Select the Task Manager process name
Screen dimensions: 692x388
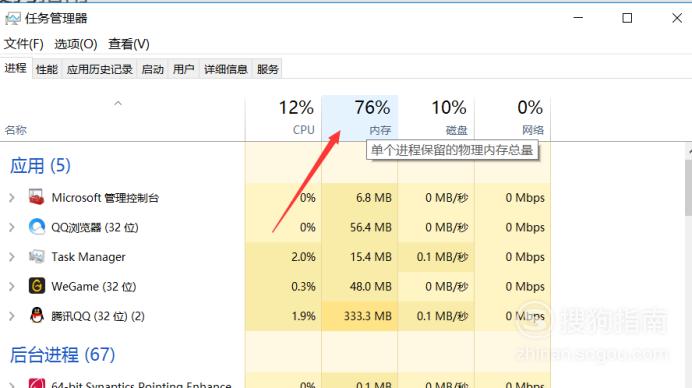(x=88, y=257)
